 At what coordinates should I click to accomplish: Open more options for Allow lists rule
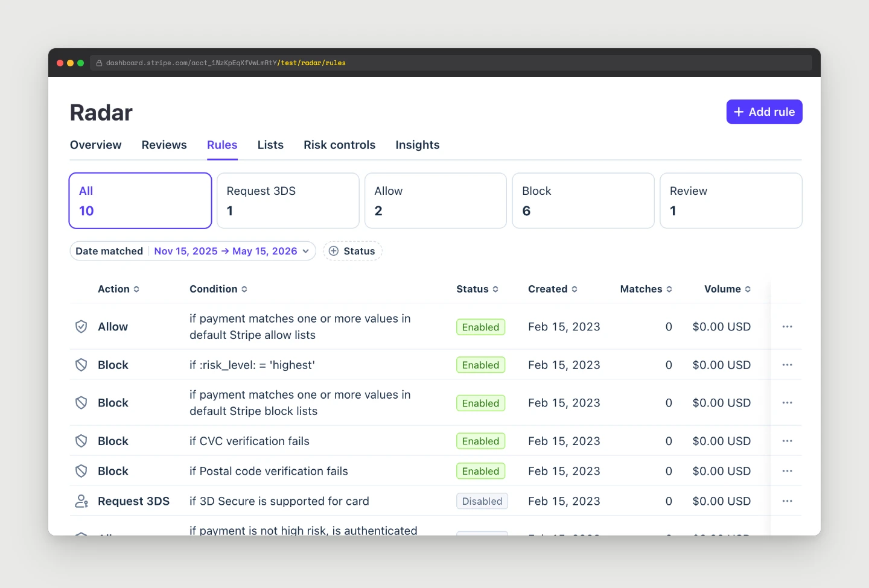pyautogui.click(x=787, y=326)
